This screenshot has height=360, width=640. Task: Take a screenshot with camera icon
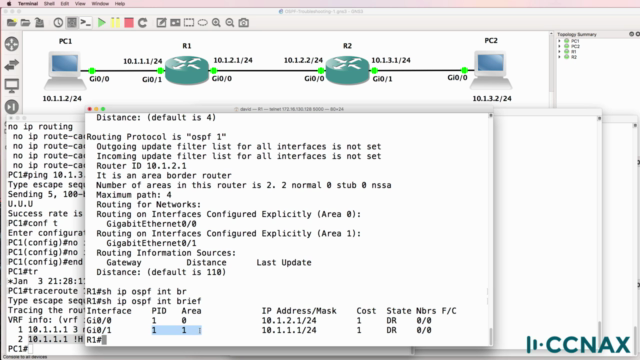click(244, 23)
